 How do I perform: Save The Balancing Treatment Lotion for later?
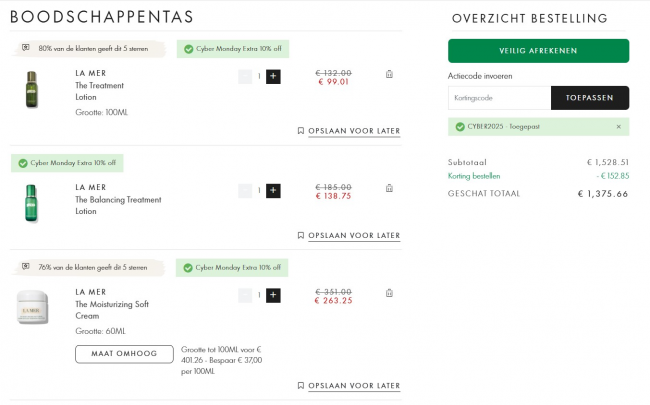pyautogui.click(x=349, y=236)
